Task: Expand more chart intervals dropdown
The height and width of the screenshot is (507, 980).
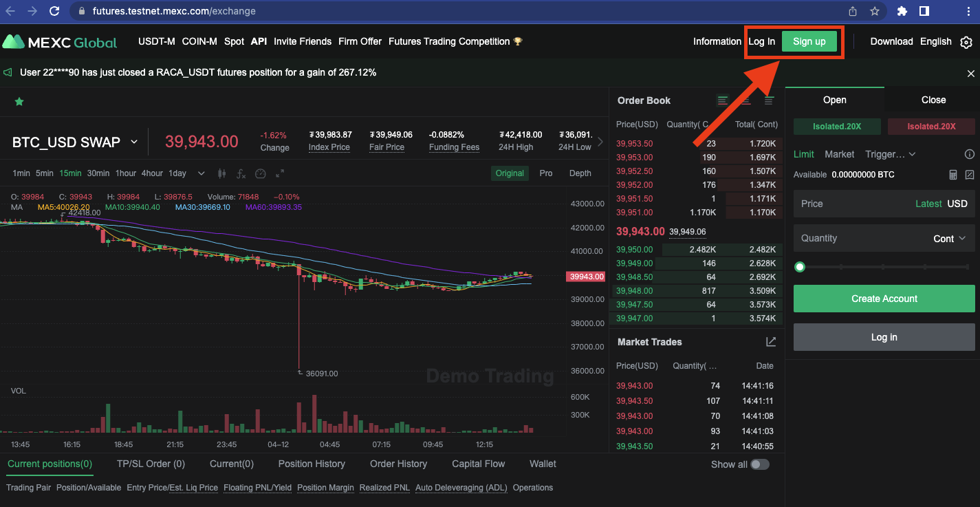Action: 201,173
